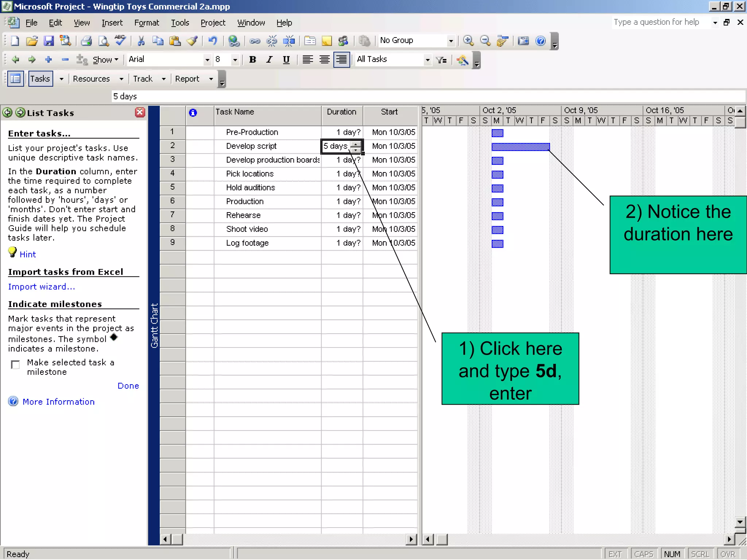Screen dimensions: 747x560
Task: Click the Done link in side pane
Action: [128, 386]
